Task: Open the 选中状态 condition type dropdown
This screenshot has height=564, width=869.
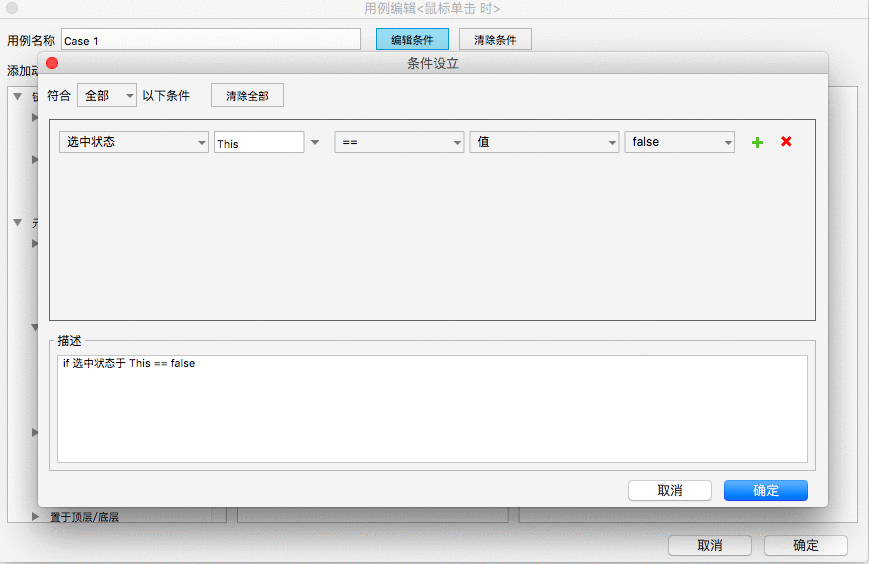Action: click(134, 142)
